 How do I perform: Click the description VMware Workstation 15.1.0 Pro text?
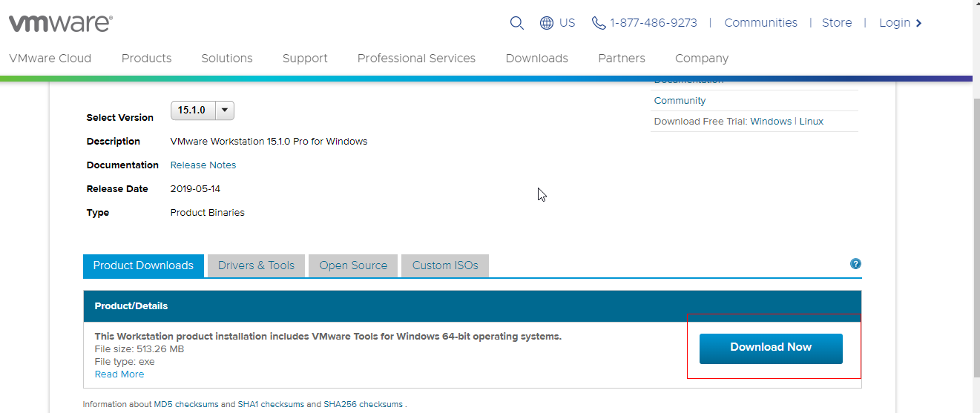pos(269,141)
